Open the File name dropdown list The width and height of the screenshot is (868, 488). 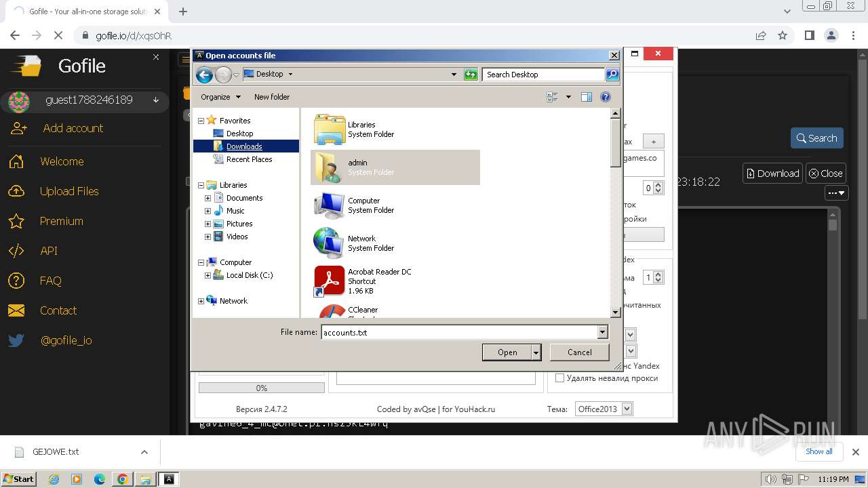click(602, 332)
